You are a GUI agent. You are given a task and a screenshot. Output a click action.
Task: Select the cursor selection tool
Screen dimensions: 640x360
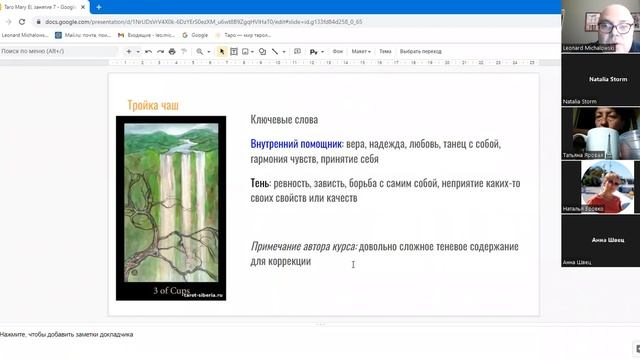point(222,51)
